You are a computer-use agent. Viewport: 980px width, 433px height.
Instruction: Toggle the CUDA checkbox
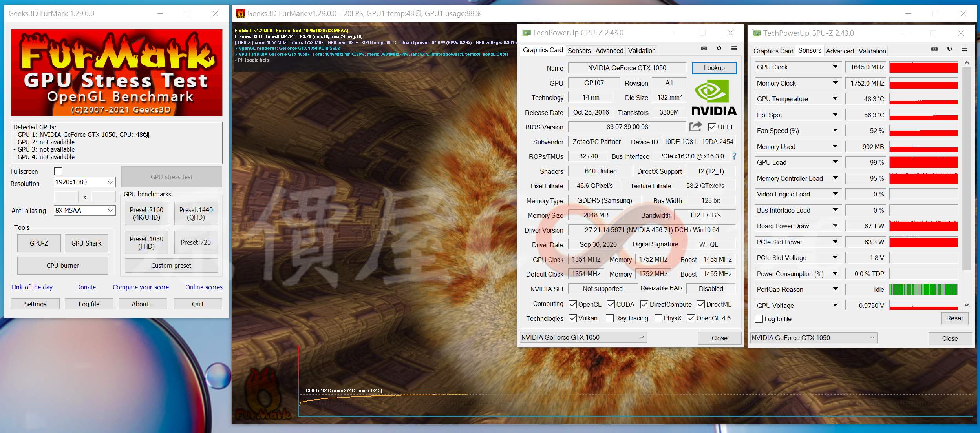(x=611, y=304)
